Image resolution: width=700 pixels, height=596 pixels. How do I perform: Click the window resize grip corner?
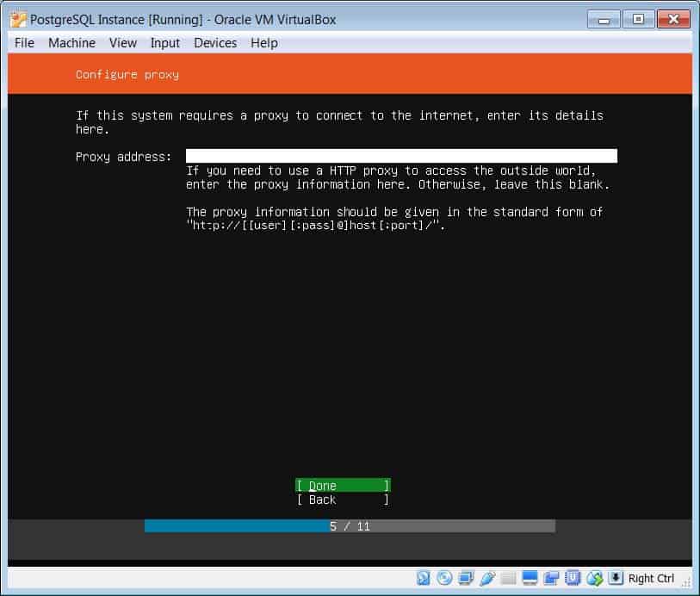(685, 582)
